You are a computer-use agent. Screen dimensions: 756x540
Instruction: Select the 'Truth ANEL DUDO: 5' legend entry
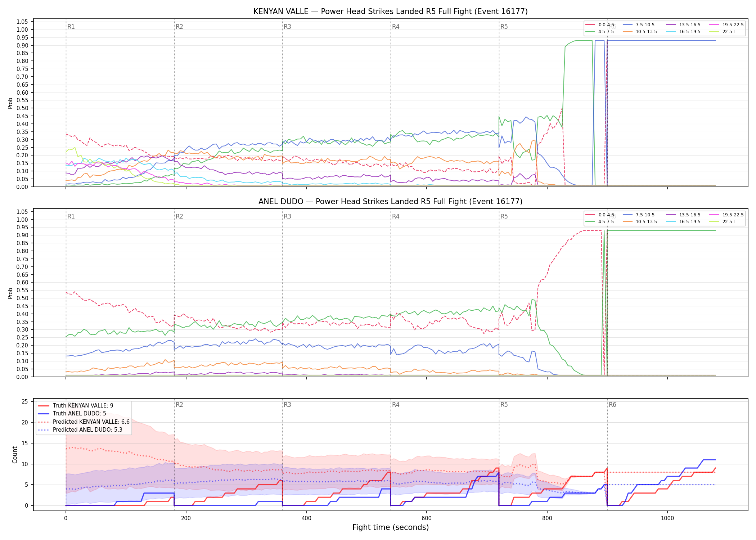point(72,414)
